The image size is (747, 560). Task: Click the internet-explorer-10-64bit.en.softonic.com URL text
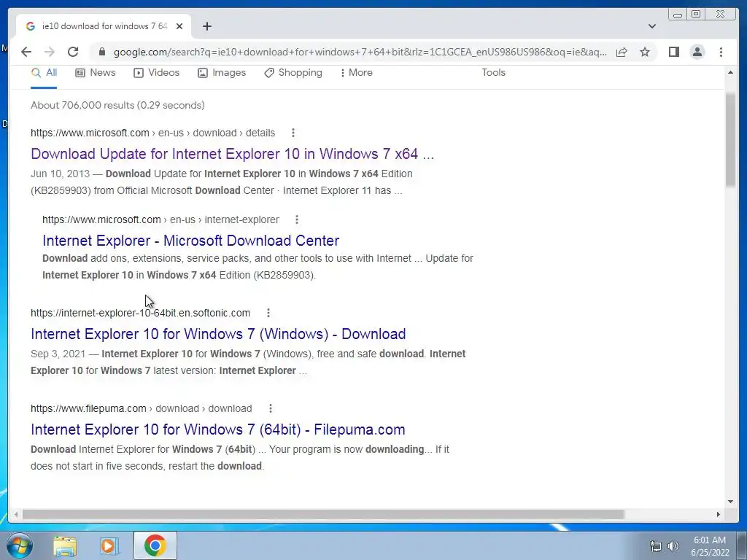click(x=140, y=313)
